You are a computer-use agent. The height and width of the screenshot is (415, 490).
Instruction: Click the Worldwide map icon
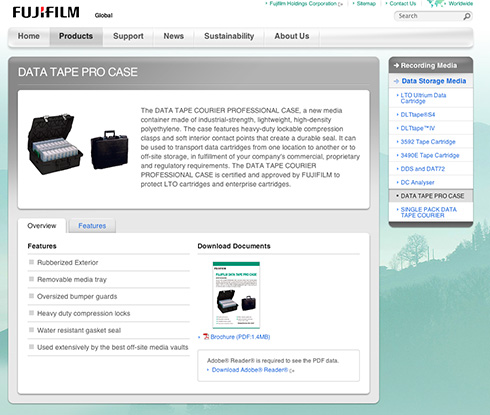click(x=436, y=4)
